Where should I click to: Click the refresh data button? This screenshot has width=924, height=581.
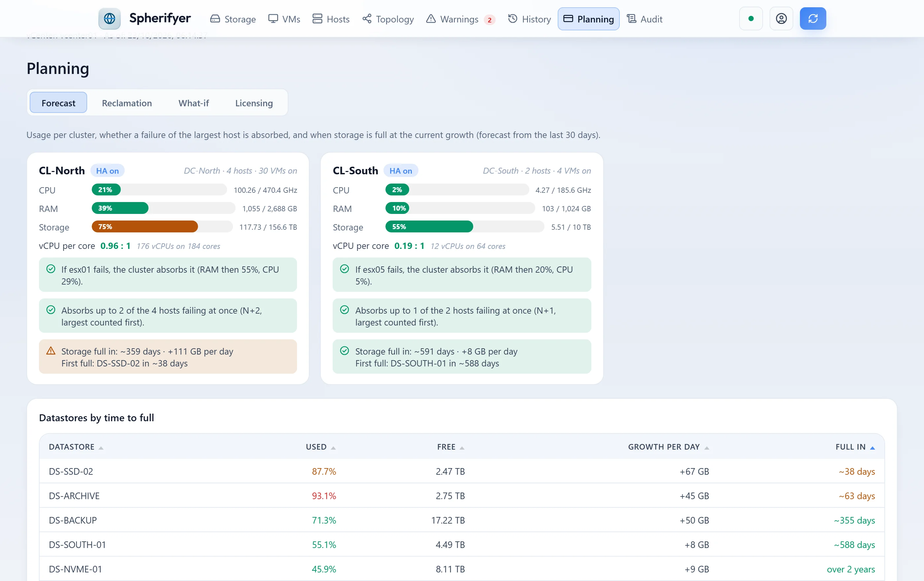point(813,18)
